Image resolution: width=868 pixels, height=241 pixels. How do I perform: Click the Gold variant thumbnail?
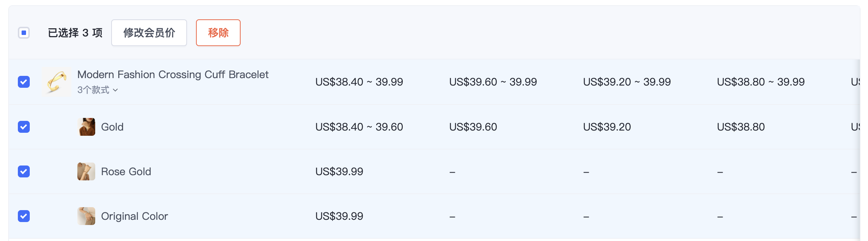[86, 127]
